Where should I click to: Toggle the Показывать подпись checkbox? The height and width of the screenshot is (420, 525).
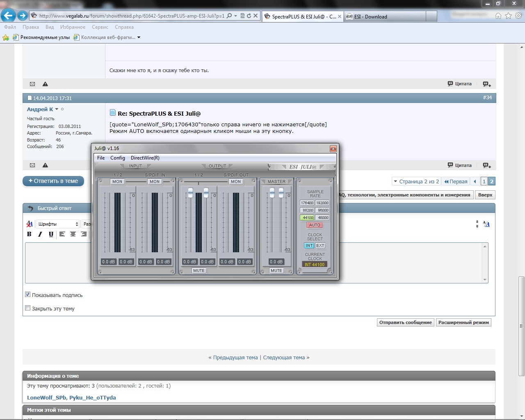pyautogui.click(x=28, y=294)
